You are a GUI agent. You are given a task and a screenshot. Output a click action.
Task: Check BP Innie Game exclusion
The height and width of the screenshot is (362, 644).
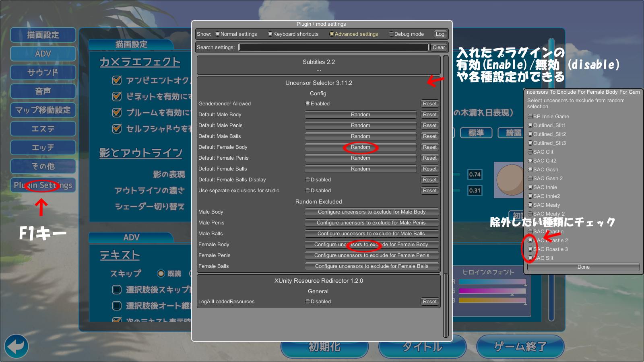(x=530, y=117)
